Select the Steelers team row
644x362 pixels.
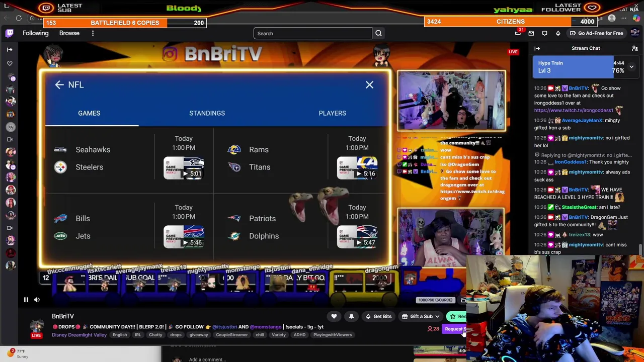point(78,167)
